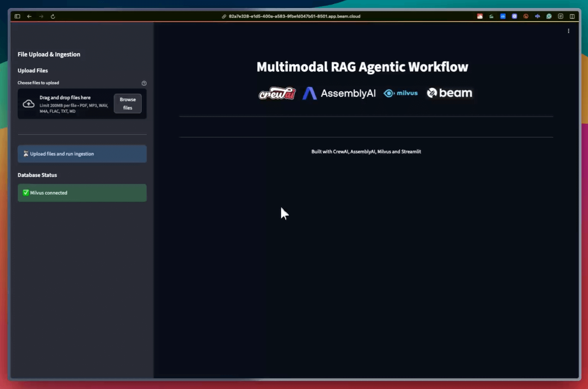
Task: Open the purple gear extension icon
Action: click(514, 16)
